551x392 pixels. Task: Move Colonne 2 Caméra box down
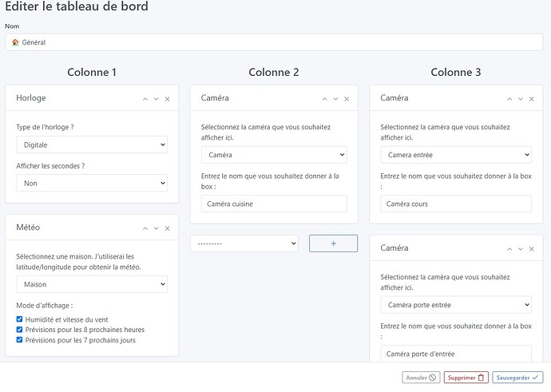pyautogui.click(x=335, y=99)
